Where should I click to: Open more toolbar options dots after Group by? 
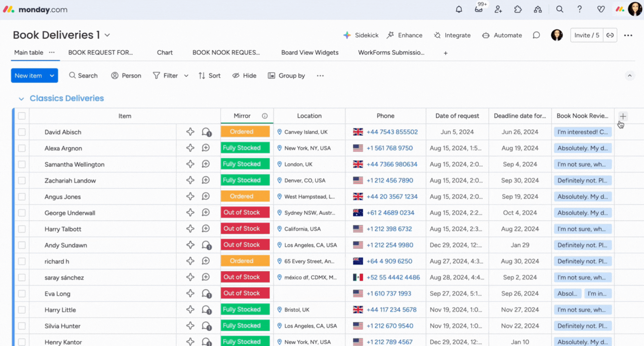coord(320,76)
